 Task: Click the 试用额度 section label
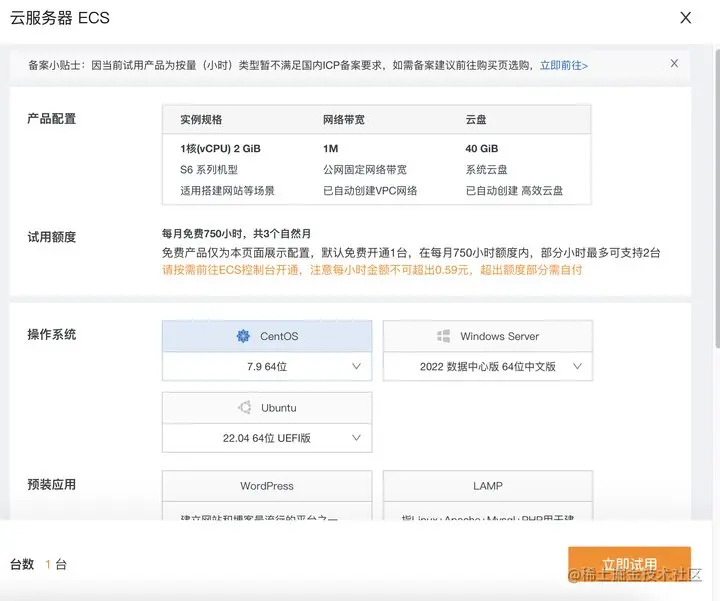click(x=51, y=237)
